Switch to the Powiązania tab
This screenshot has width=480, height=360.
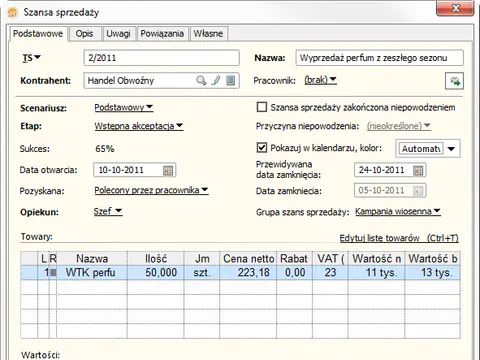(x=162, y=34)
